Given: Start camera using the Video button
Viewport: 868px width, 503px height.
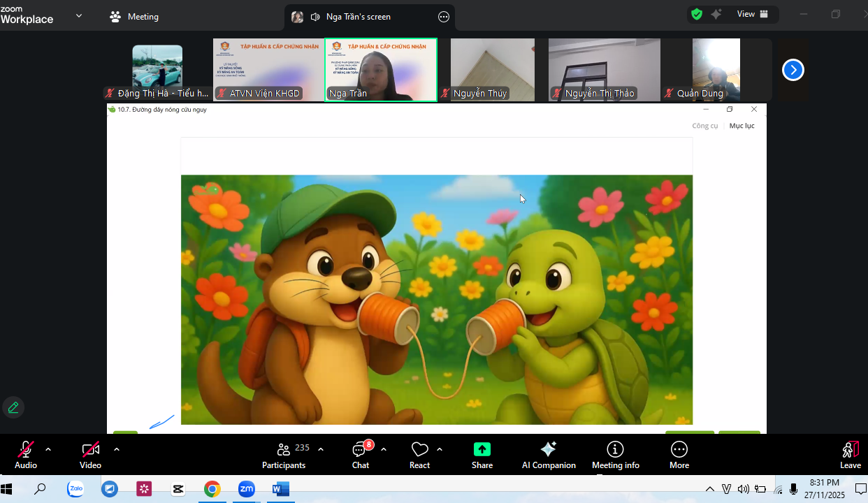Looking at the screenshot, I should [x=90, y=455].
